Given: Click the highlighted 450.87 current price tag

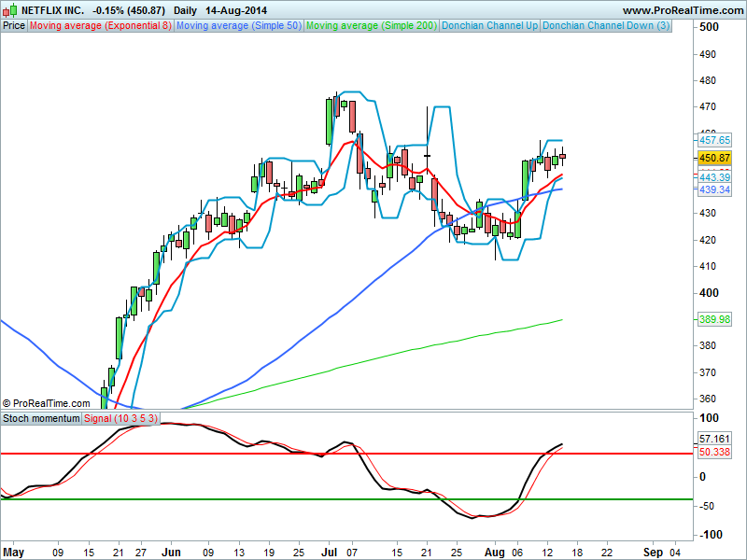Looking at the screenshot, I should click(x=714, y=158).
